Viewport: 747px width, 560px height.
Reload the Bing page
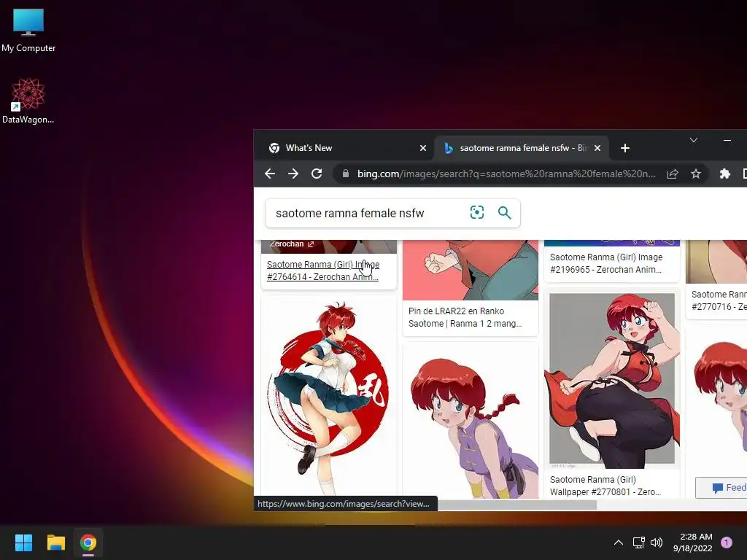pos(317,174)
